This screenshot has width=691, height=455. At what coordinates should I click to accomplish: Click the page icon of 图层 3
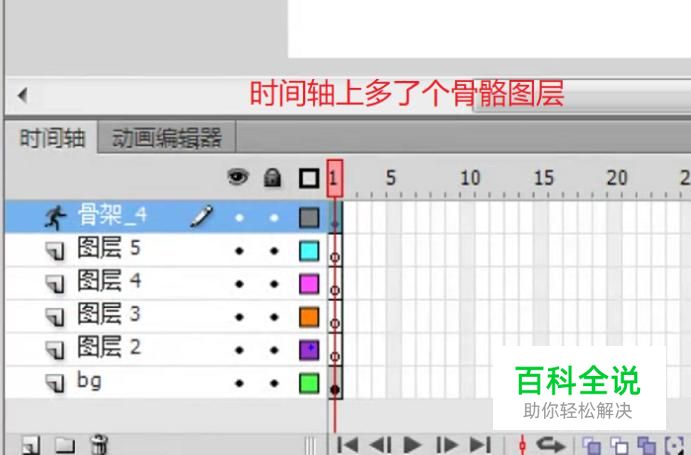pyautogui.click(x=56, y=317)
